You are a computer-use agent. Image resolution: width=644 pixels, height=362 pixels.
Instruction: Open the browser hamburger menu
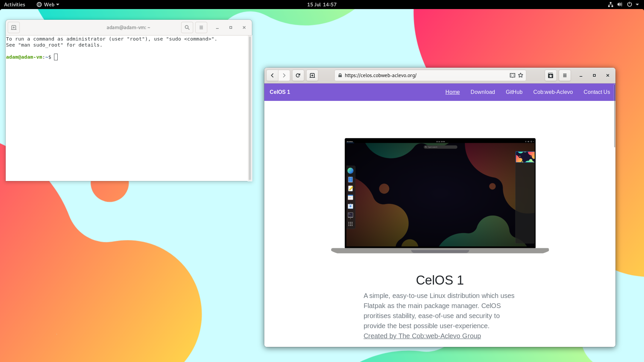click(565, 75)
